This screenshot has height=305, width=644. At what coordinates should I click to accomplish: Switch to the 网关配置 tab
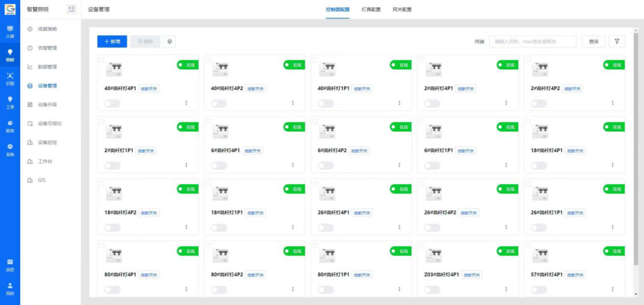402,10
